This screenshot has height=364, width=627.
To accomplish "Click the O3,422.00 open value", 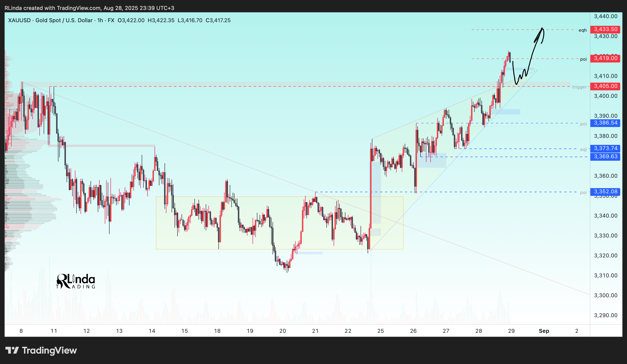I will [x=131, y=20].
